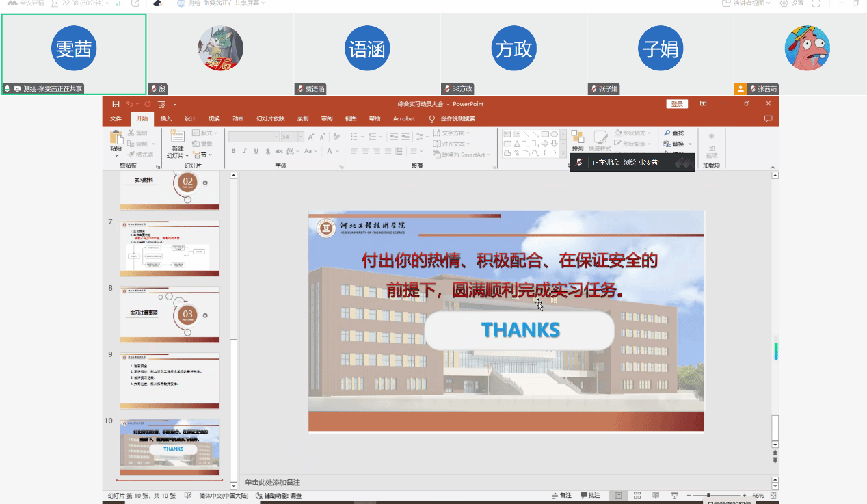867x504 pixels.
Task: Click the Slide Show view icon in status bar
Action: 674,495
